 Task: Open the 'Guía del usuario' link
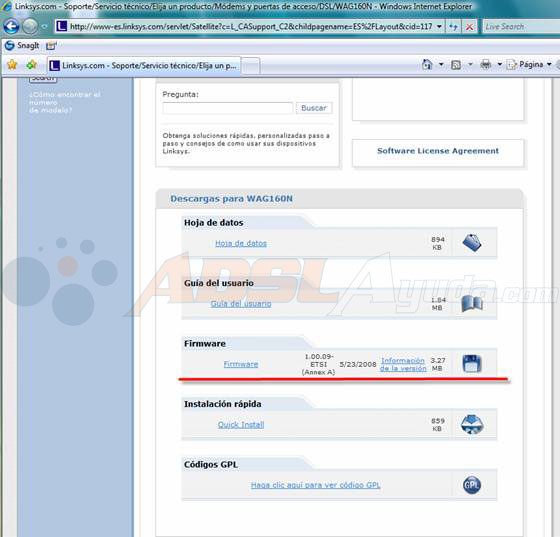241,303
